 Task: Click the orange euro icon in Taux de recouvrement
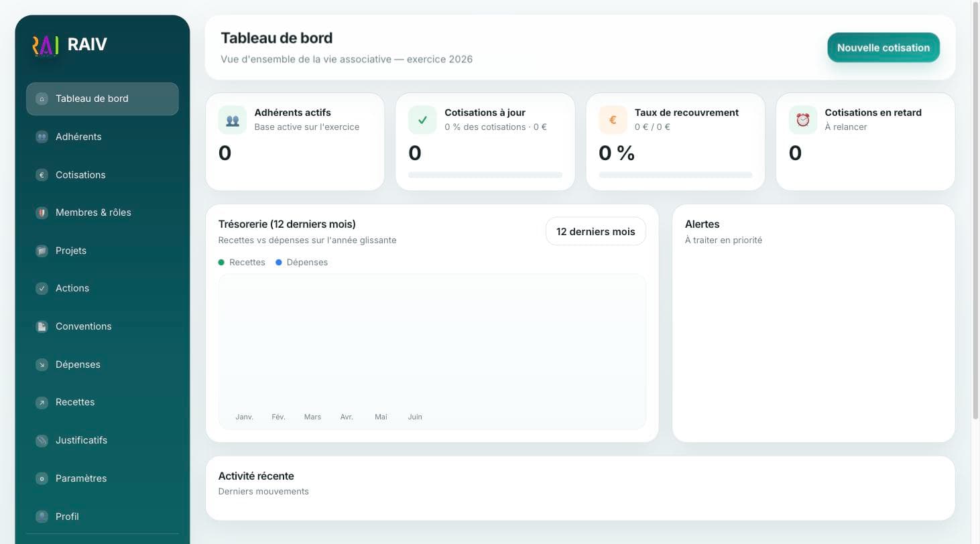click(613, 120)
